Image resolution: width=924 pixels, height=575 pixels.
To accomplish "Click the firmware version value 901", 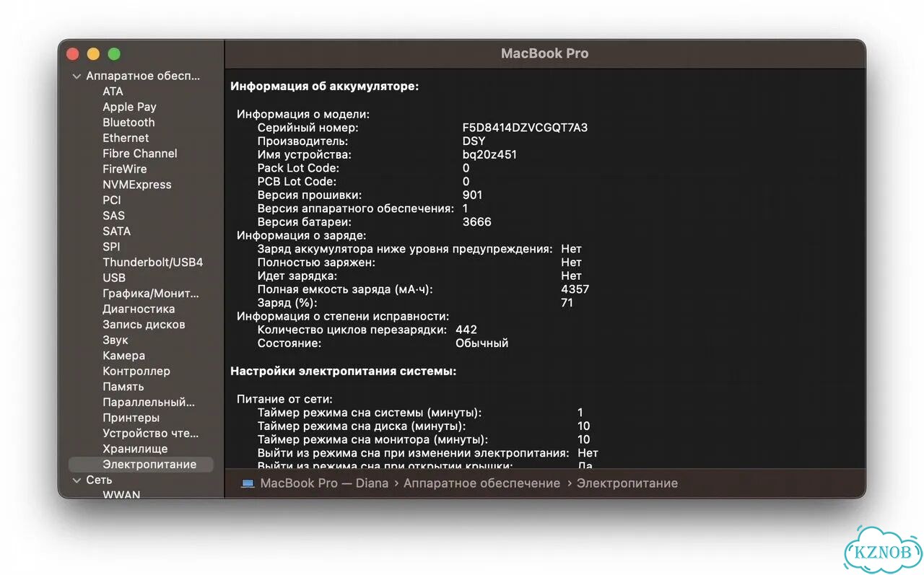I will tap(472, 195).
